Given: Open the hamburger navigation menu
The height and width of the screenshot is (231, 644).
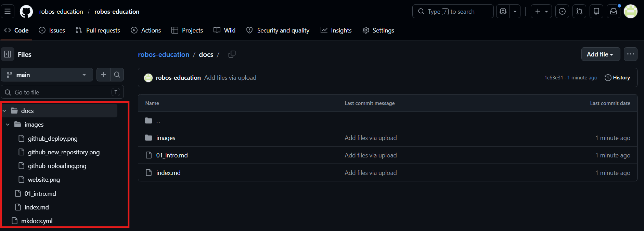Looking at the screenshot, I should click(8, 11).
